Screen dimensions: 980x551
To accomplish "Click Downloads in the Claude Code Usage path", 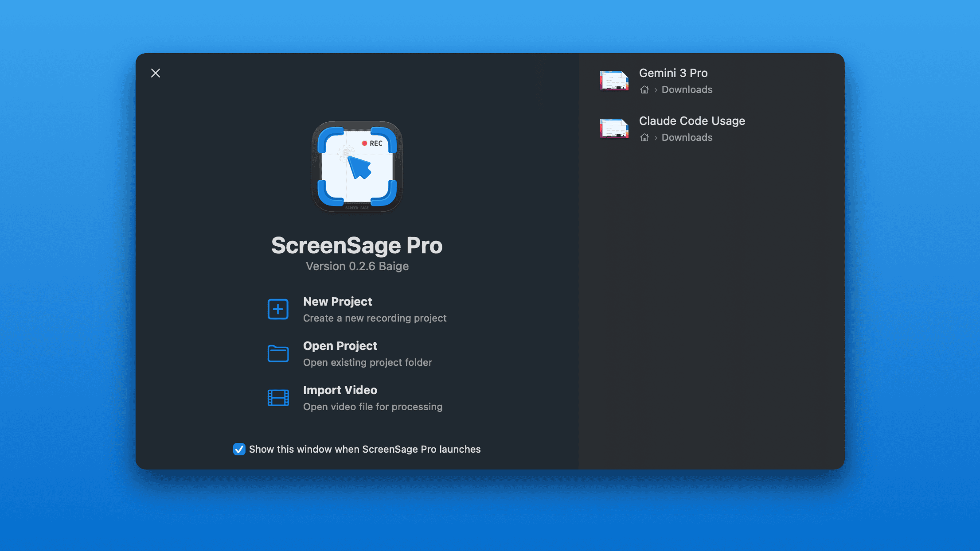I will 687,138.
